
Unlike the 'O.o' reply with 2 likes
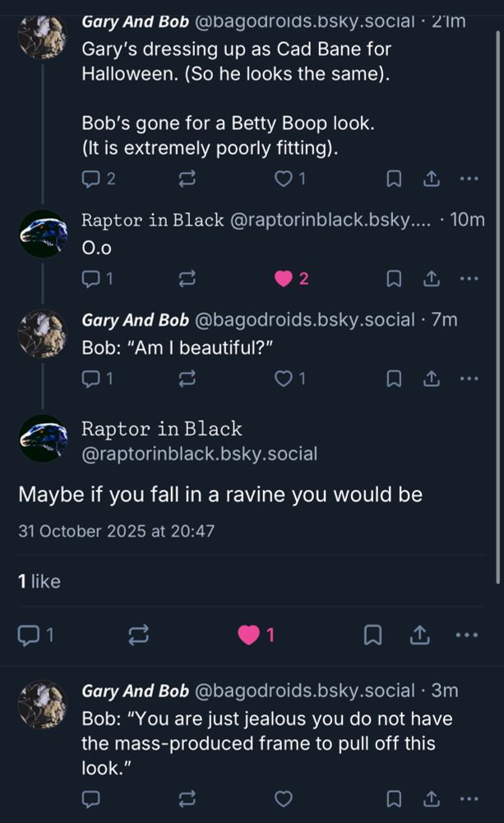pos(284,279)
